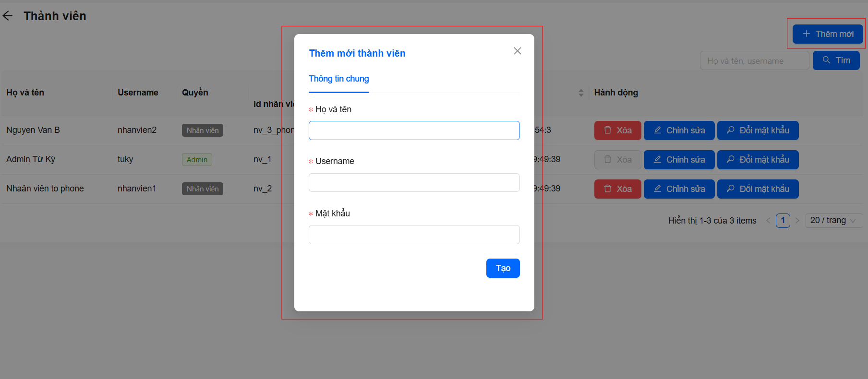
Task: Select the Thông tin chung tab
Action: [338, 79]
